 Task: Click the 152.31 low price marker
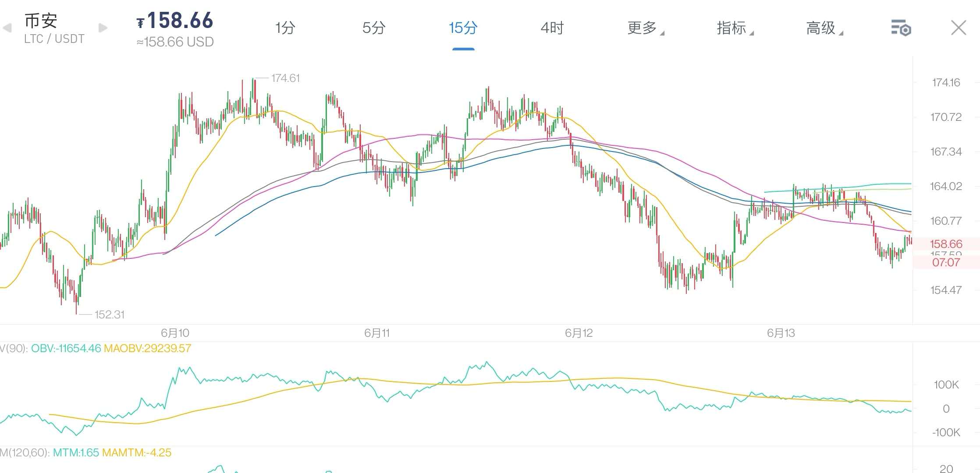[110, 314]
